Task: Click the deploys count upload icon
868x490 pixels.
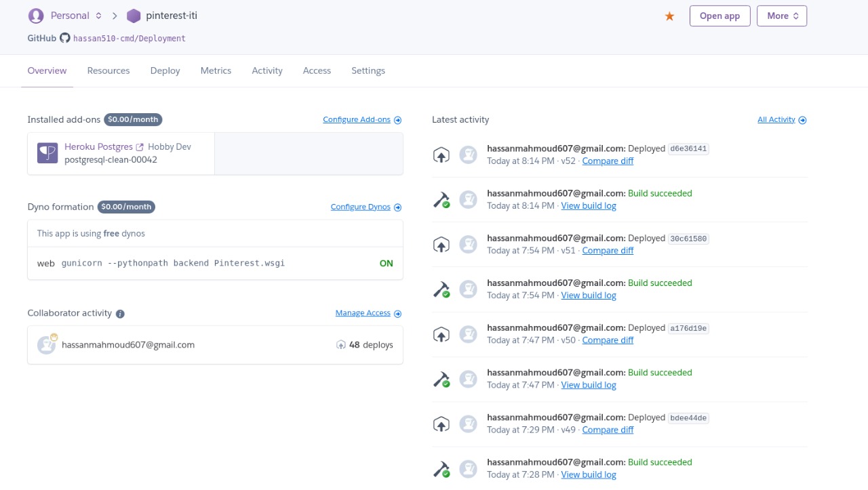Action: (341, 345)
